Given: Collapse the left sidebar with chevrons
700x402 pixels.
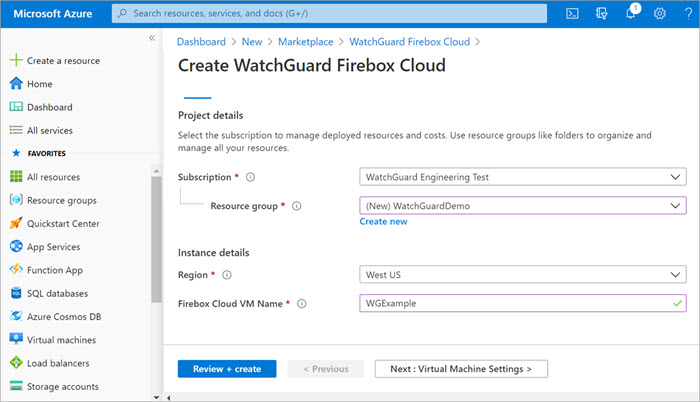Looking at the screenshot, I should tap(152, 38).
